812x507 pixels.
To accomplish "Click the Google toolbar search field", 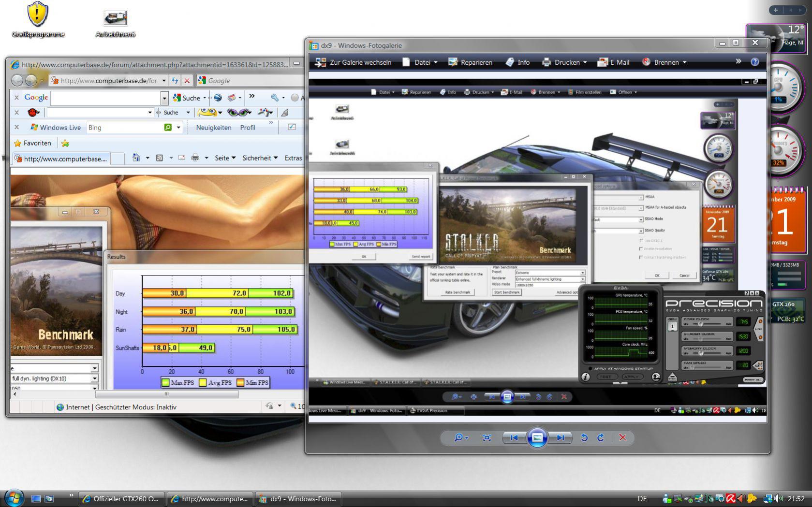I will 106,98.
